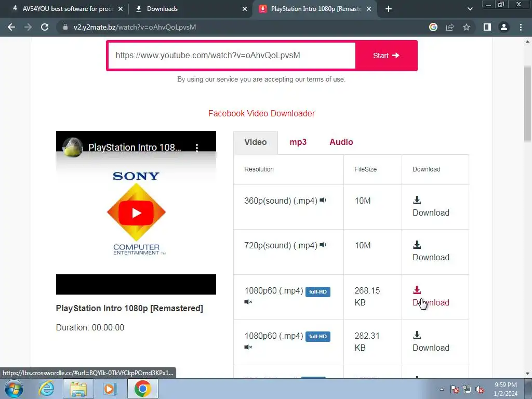Click the scrollbar up arrow
This screenshot has width=532, height=399.
click(x=528, y=42)
